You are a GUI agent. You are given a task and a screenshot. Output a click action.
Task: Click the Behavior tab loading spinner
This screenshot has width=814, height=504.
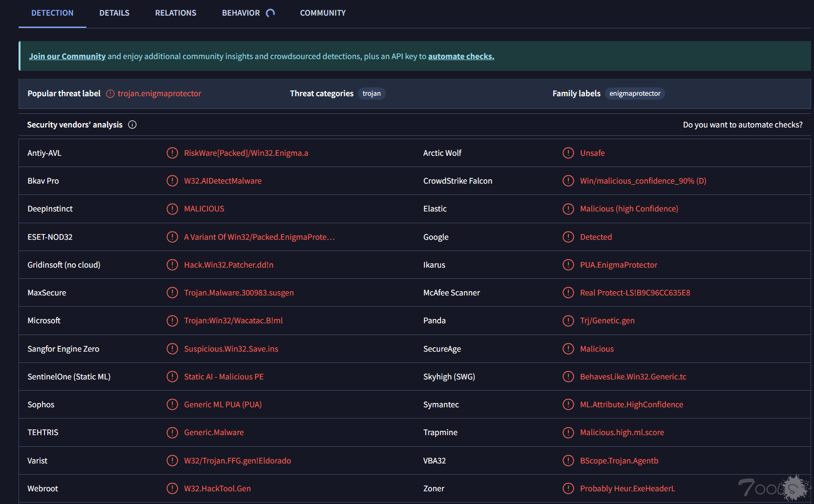pos(271,13)
